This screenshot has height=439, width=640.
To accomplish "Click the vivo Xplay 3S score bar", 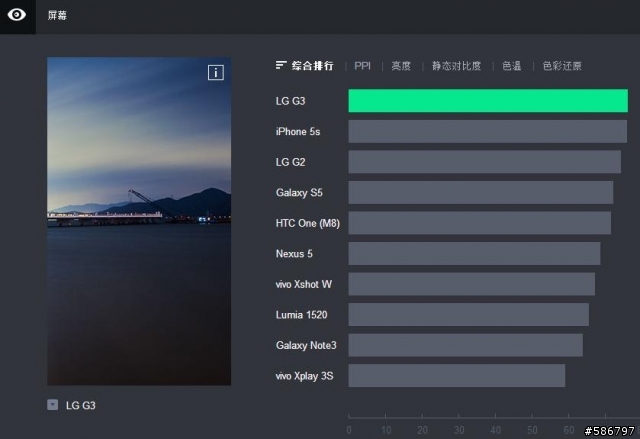I will tap(457, 376).
